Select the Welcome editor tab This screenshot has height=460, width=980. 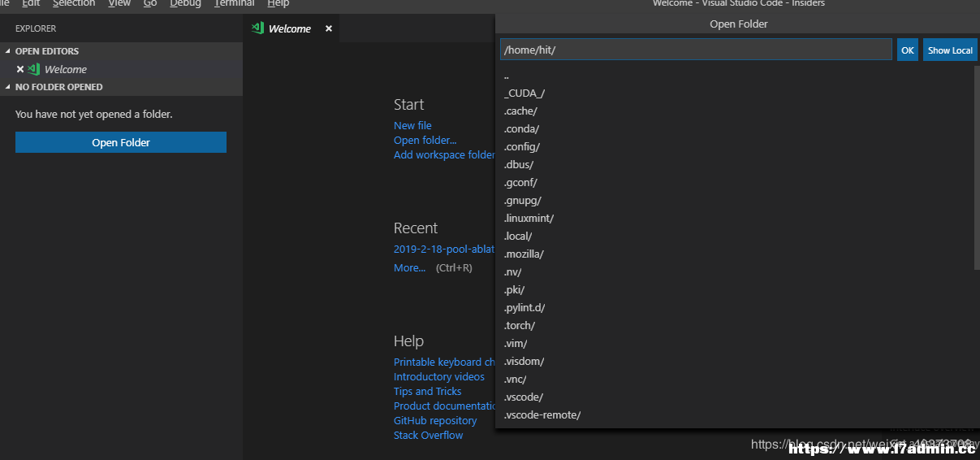tap(291, 28)
